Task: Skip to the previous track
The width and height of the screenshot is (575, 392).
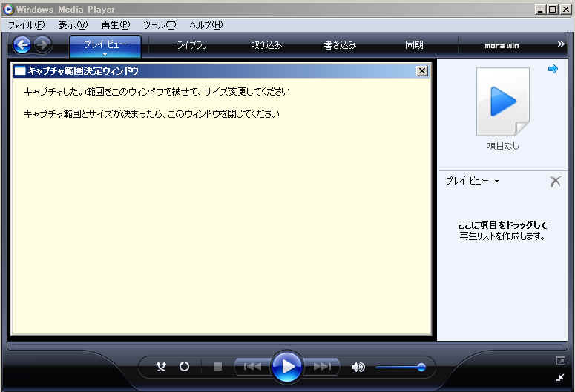Action: 253,366
